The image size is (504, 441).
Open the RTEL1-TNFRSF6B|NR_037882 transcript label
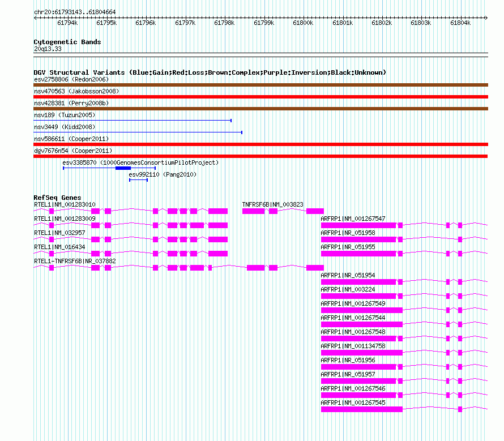(75, 261)
